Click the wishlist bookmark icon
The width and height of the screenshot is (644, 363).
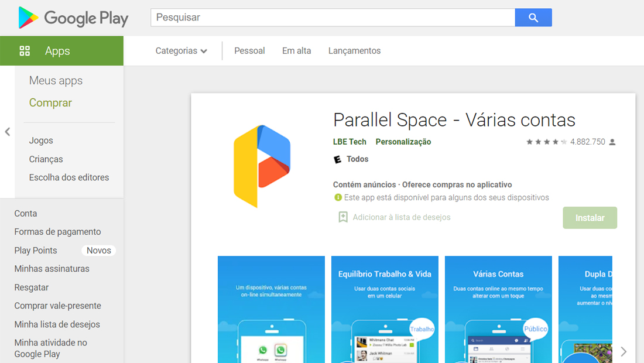point(343,217)
